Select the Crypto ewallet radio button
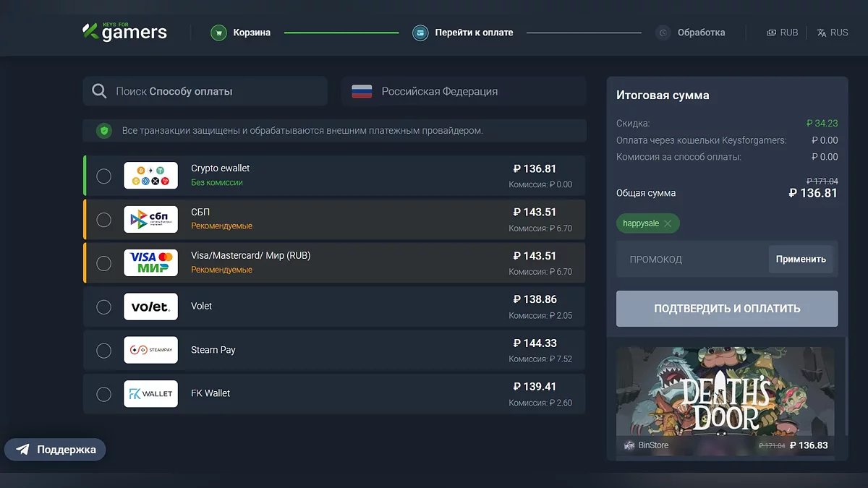The width and height of the screenshot is (868, 488). click(x=104, y=176)
